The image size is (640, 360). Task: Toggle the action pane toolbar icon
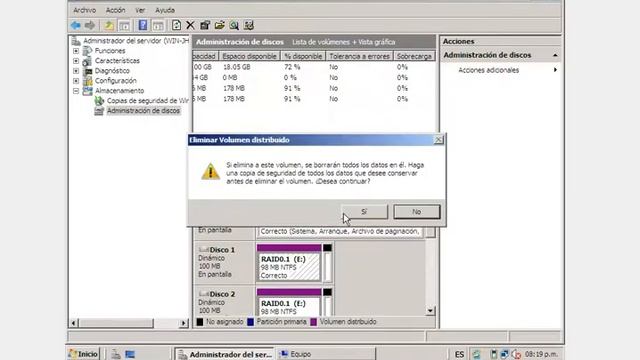point(158,25)
